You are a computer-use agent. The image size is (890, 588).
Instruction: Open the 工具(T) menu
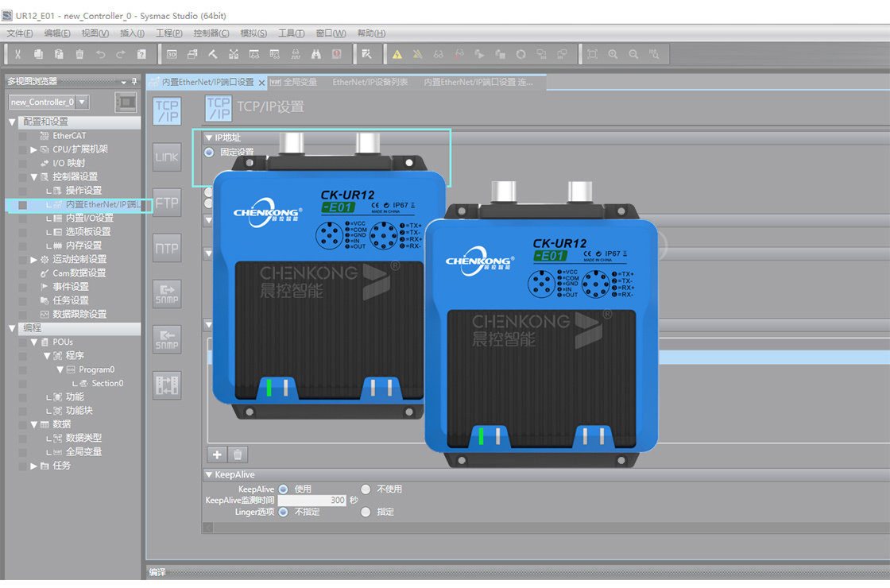[x=291, y=33]
